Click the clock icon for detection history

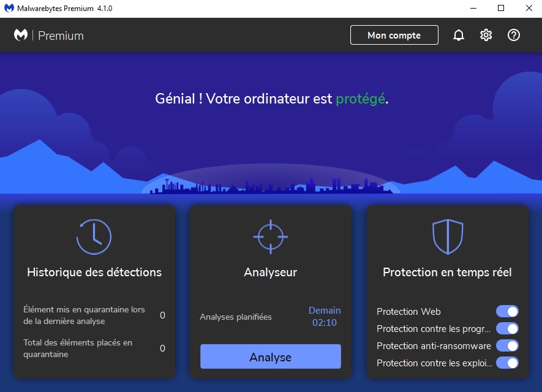tap(94, 237)
